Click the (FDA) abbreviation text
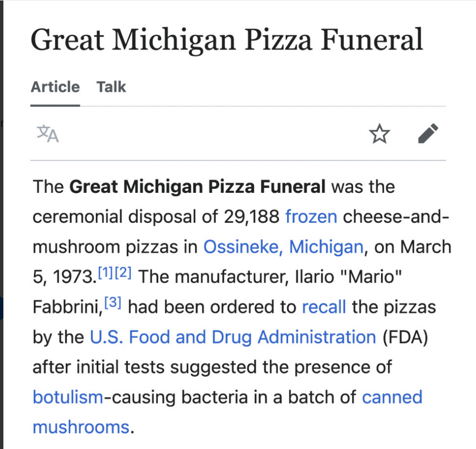Viewport: 476px width, 449px height. point(405,337)
